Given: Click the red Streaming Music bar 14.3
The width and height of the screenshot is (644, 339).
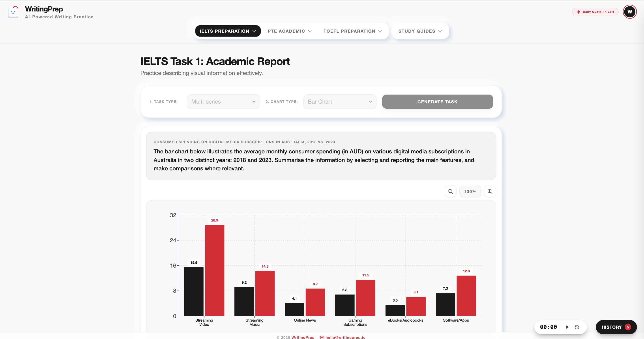Looking at the screenshot, I should point(265,293).
